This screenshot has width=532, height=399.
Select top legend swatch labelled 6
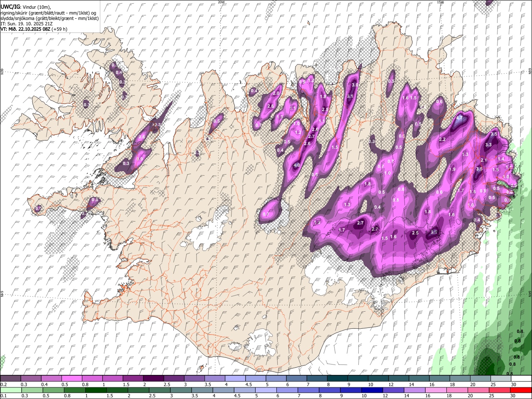(x=296, y=379)
